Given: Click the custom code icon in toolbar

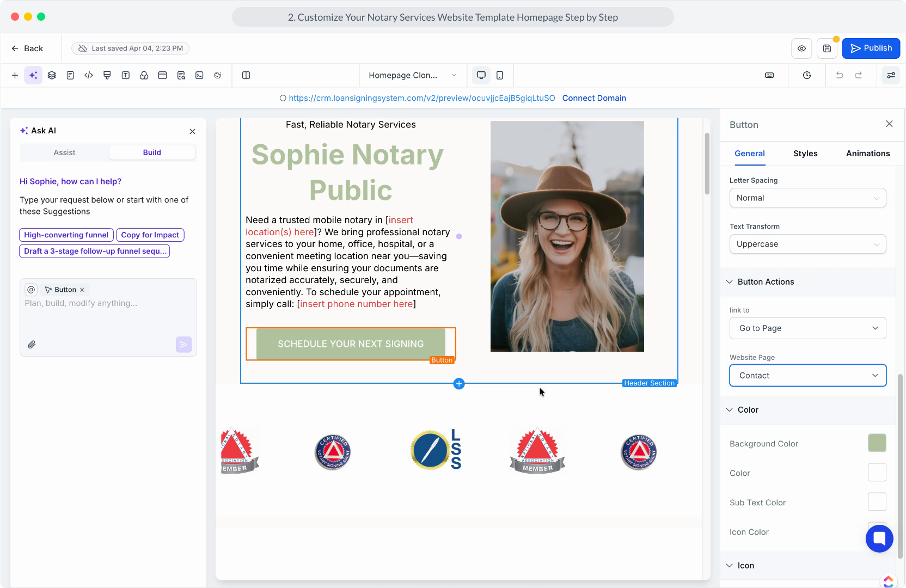Looking at the screenshot, I should pyautogui.click(x=89, y=75).
